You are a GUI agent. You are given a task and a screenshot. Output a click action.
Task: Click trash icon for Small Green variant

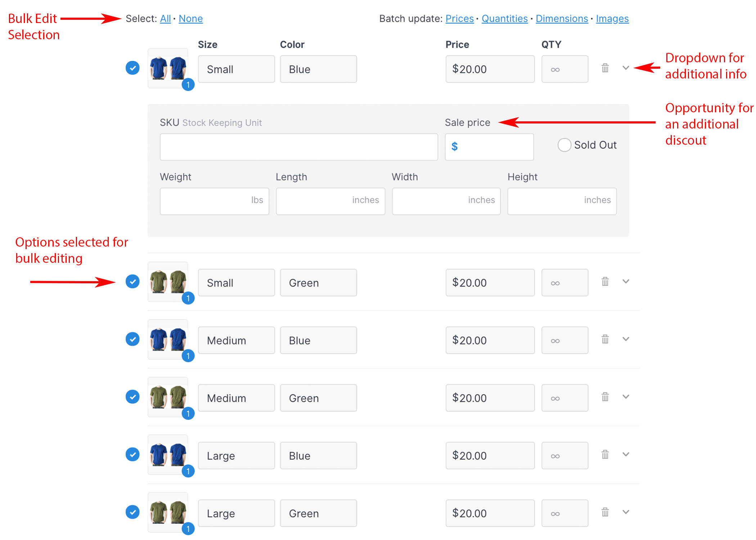coord(605,282)
